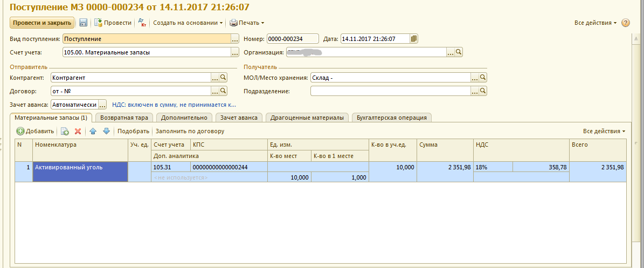Open the Бухгалтерская операция tab

[391, 118]
